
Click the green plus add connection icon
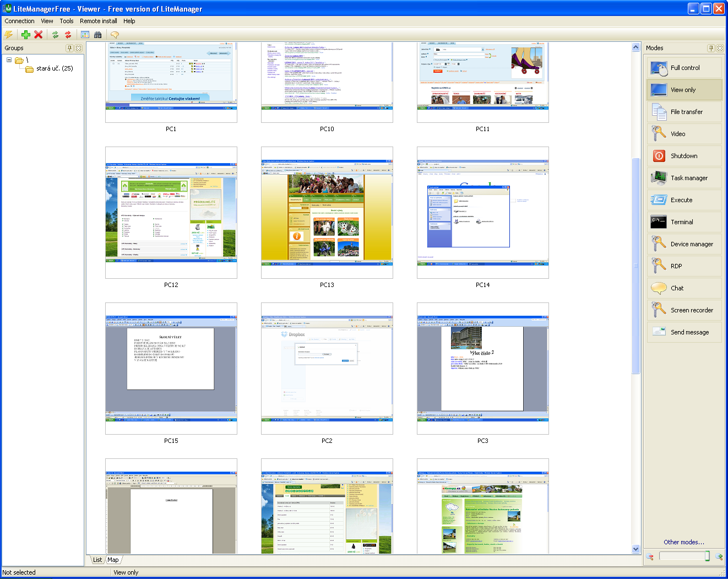coord(26,35)
